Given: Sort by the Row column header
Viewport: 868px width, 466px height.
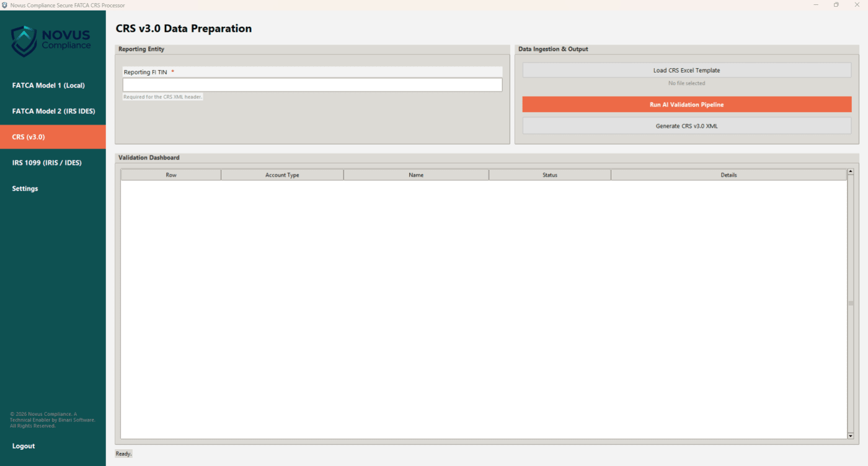Looking at the screenshot, I should (x=171, y=175).
